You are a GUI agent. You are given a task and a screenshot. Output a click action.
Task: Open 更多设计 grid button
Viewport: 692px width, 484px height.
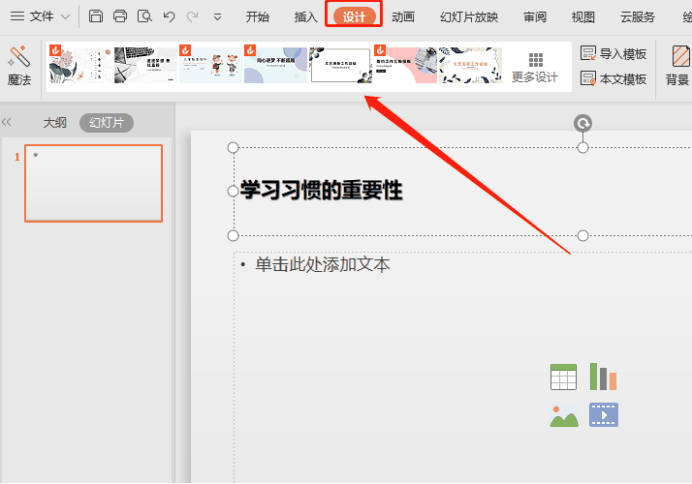pos(535,68)
